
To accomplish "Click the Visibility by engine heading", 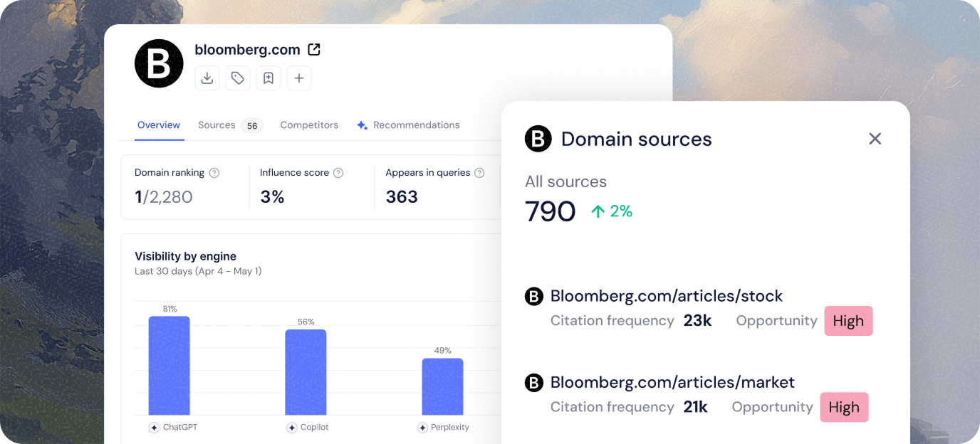I will (185, 256).
